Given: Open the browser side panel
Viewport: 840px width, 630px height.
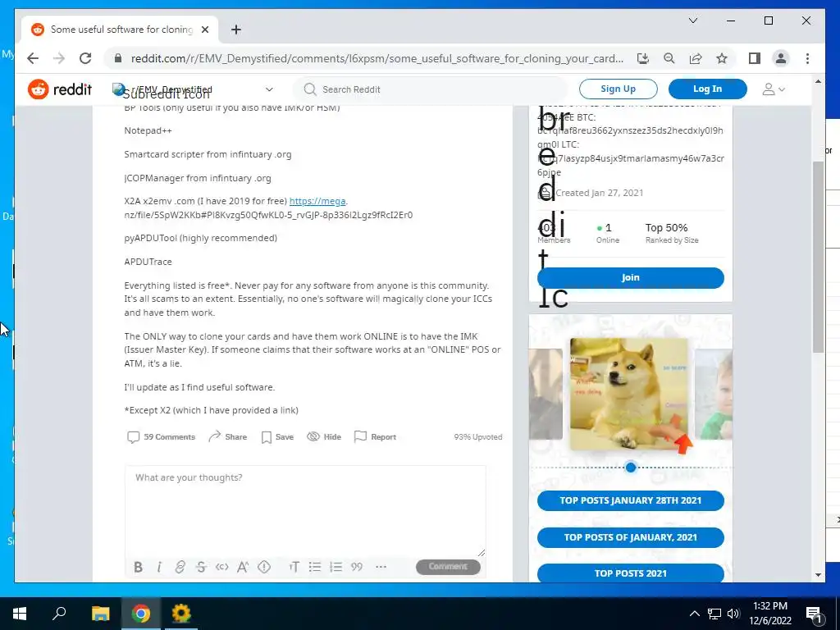Looking at the screenshot, I should 755,58.
